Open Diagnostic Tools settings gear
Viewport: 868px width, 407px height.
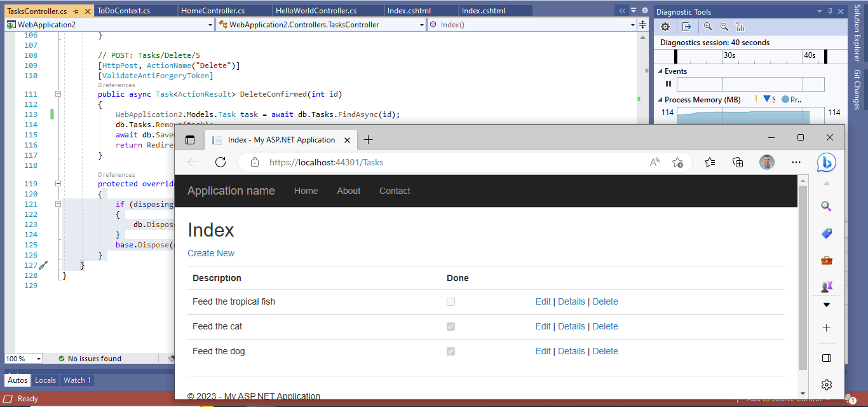click(x=665, y=27)
